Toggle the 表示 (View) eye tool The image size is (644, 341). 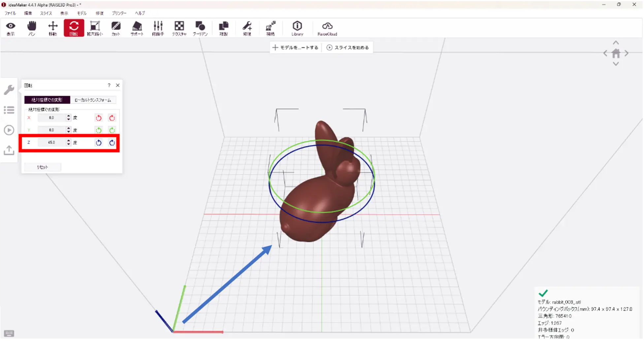(11, 28)
